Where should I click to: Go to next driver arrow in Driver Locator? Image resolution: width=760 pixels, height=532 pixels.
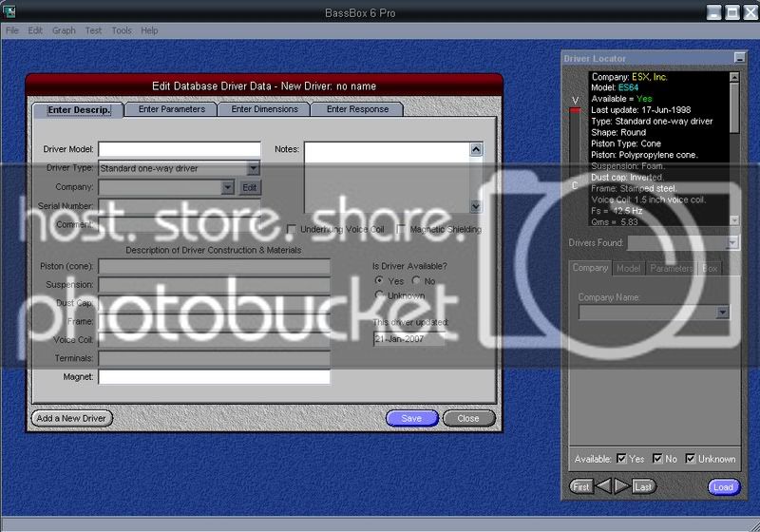pyautogui.click(x=622, y=486)
